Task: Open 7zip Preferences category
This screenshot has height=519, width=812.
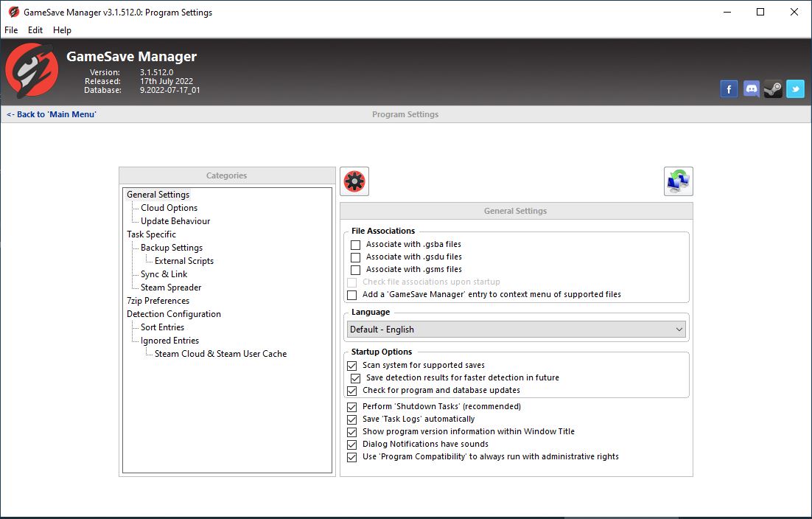Action: (158, 301)
